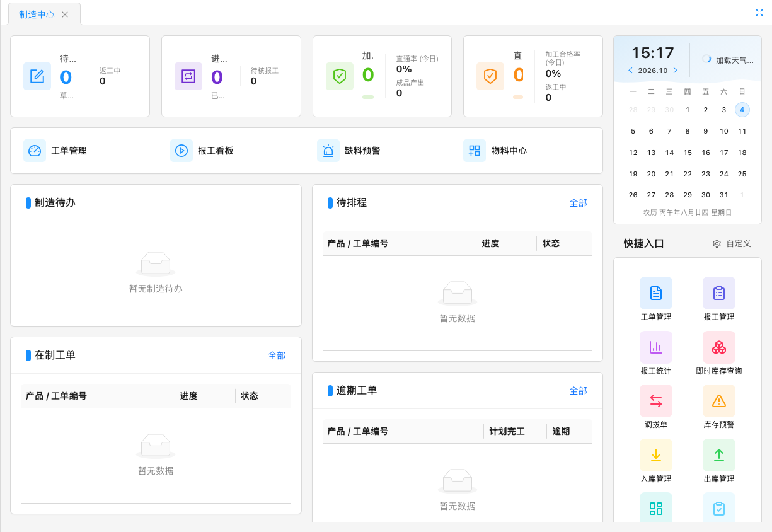Click the 加载天气 loading indicator
The height and width of the screenshot is (532, 772).
pyautogui.click(x=707, y=59)
